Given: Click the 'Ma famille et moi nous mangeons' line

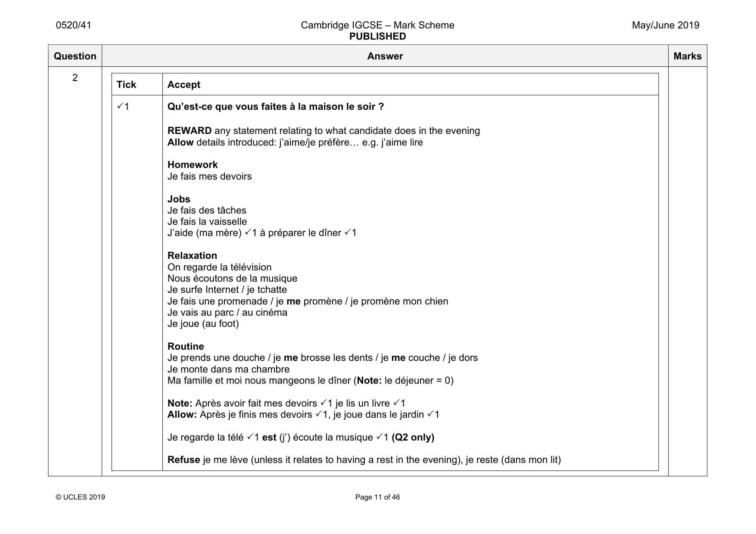Looking at the screenshot, I should [x=310, y=381].
